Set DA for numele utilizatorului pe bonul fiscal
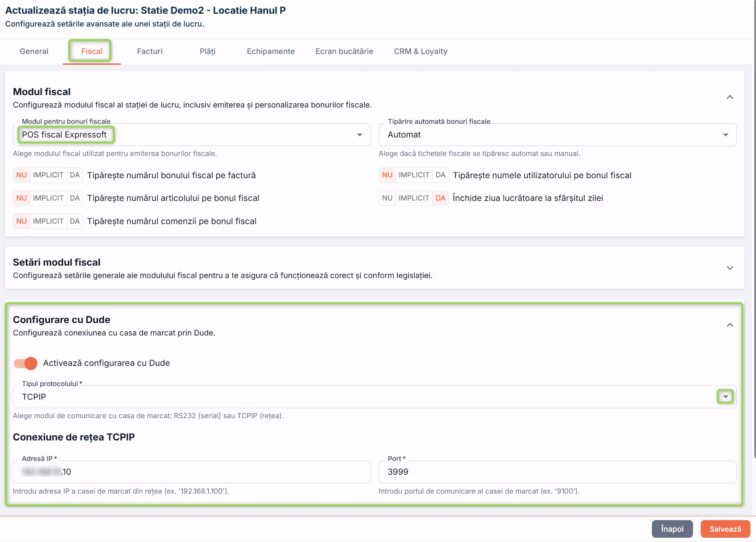The width and height of the screenshot is (756, 542). tap(441, 175)
